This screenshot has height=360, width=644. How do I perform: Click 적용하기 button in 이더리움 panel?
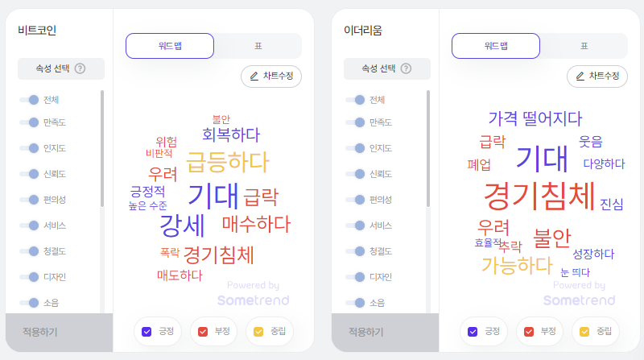pyautogui.click(x=386, y=332)
